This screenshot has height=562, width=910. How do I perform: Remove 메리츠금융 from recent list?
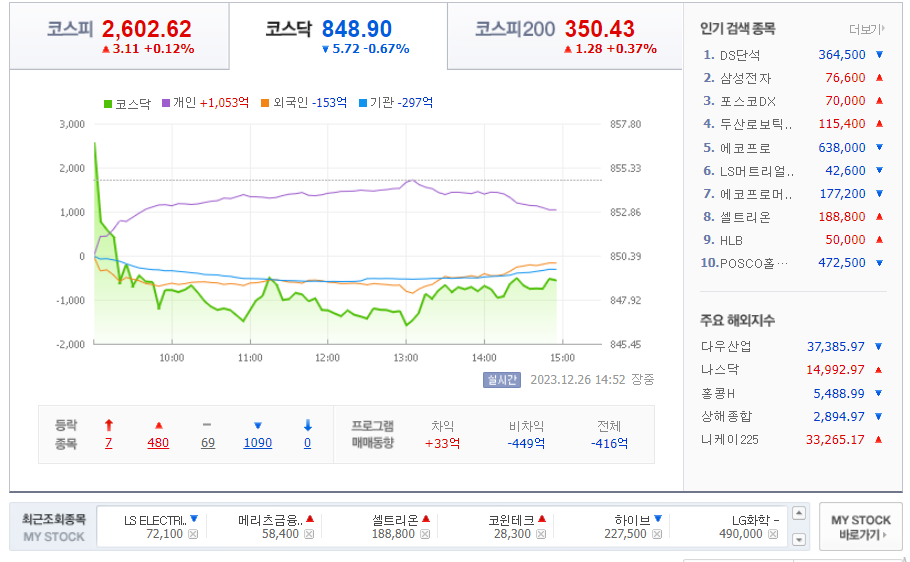pos(309,534)
